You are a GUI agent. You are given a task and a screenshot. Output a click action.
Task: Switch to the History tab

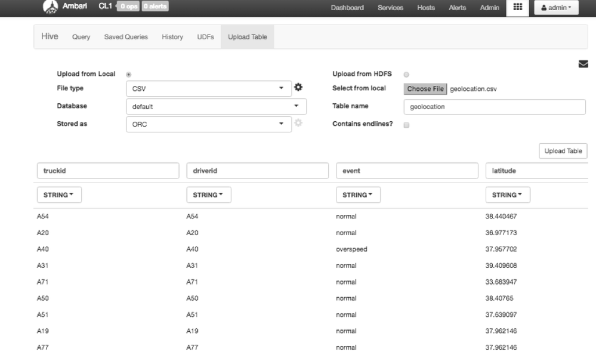[x=172, y=37]
